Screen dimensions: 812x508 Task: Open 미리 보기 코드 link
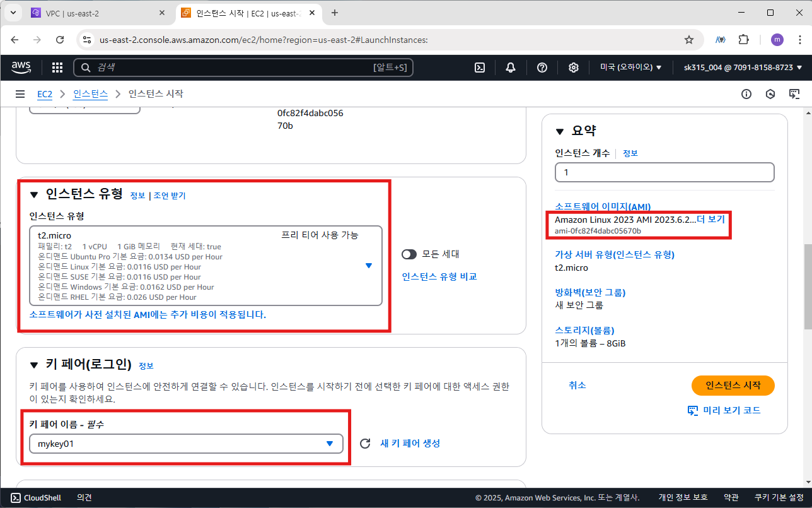[x=724, y=410]
